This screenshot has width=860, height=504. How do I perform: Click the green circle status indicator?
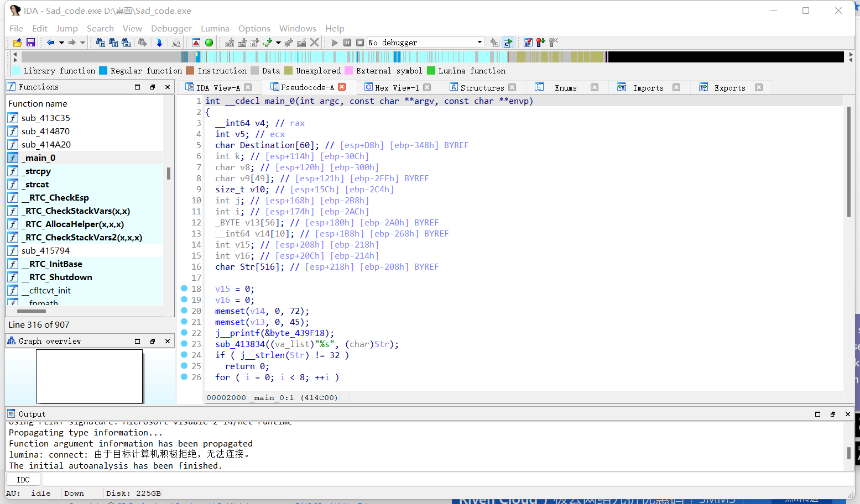click(209, 43)
